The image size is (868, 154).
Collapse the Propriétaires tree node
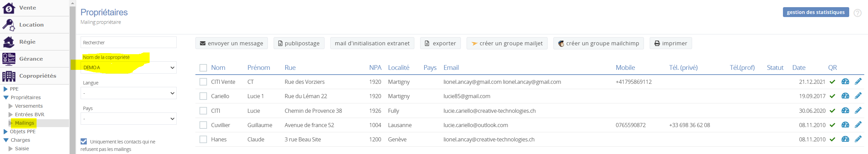click(6, 97)
